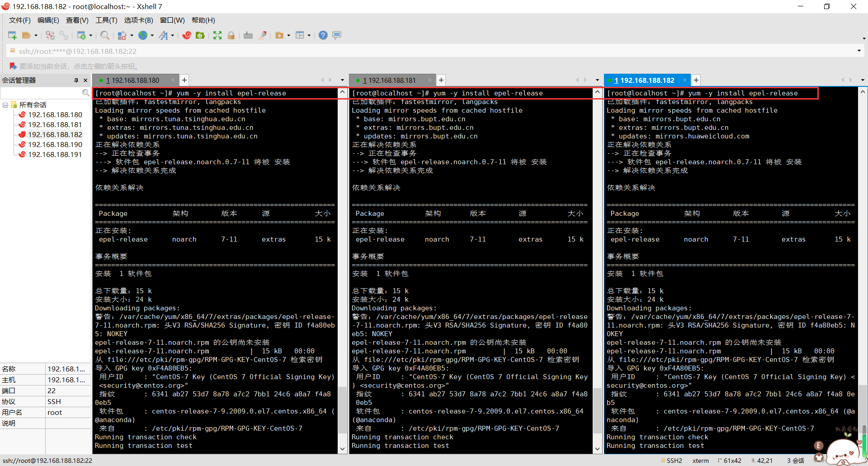Screen dimensions: 868x466
Task: Select session 192.168.188.181 in tree
Action: click(55, 125)
